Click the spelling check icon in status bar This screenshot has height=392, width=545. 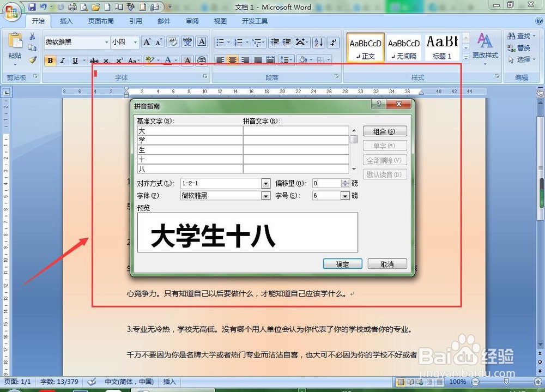92,382
